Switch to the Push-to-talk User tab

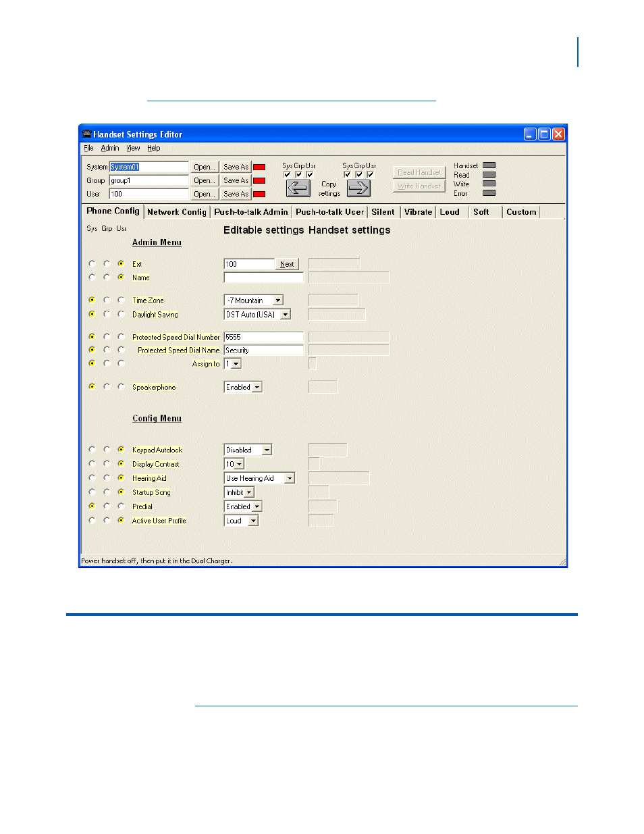tap(330, 212)
